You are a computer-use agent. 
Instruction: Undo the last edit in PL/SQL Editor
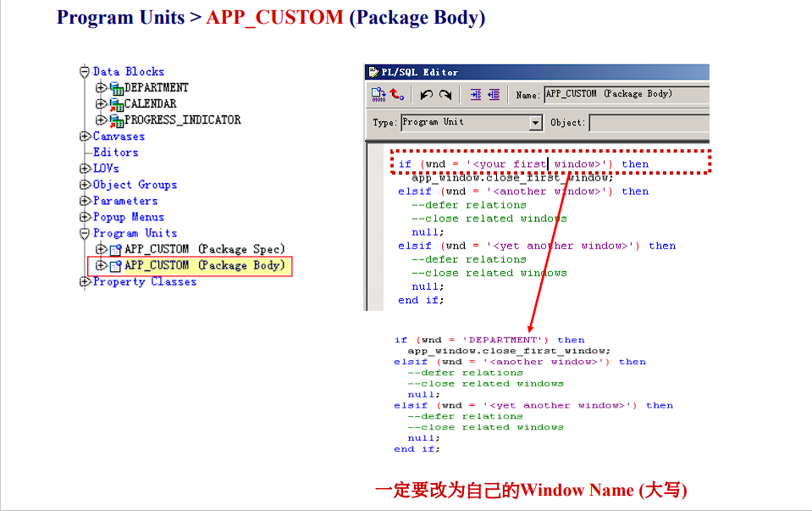click(x=427, y=94)
